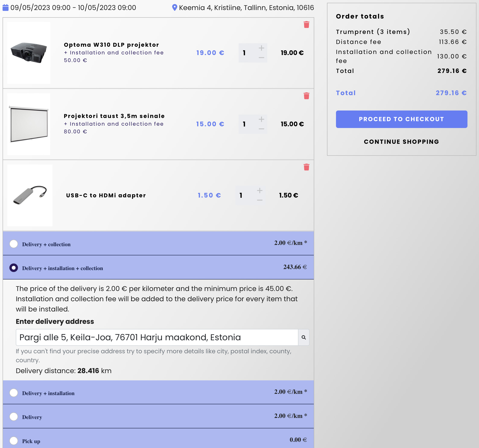This screenshot has height=448, width=479.
Task: Select the Delivery + installation + collection option
Action: pos(14,268)
